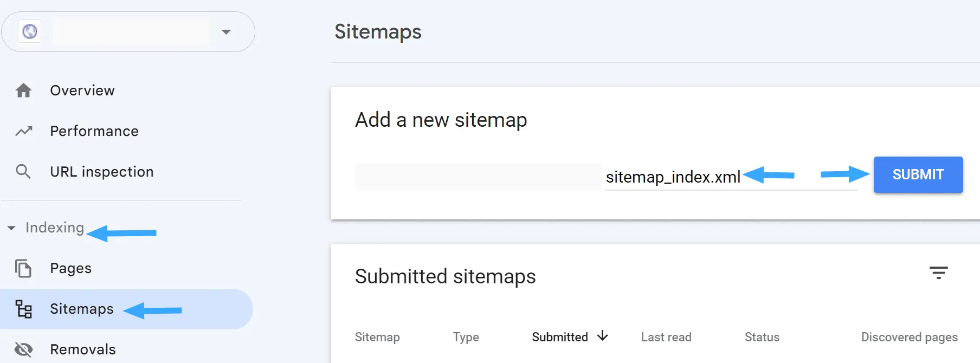The image size is (980, 363).
Task: Select the Pages report icon
Action: (24, 268)
